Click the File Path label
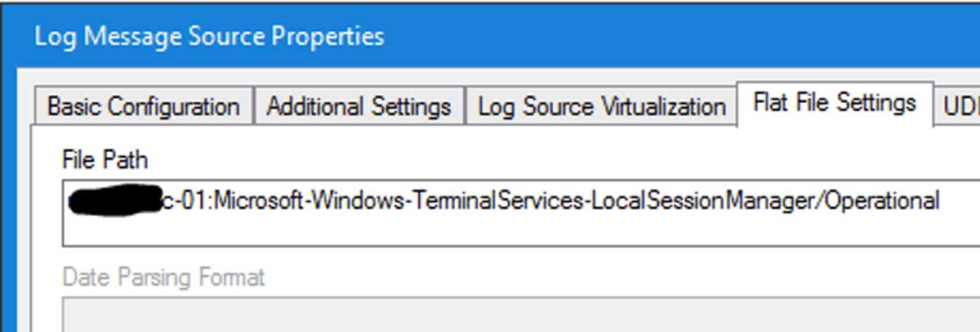The image size is (980, 332). click(x=105, y=160)
